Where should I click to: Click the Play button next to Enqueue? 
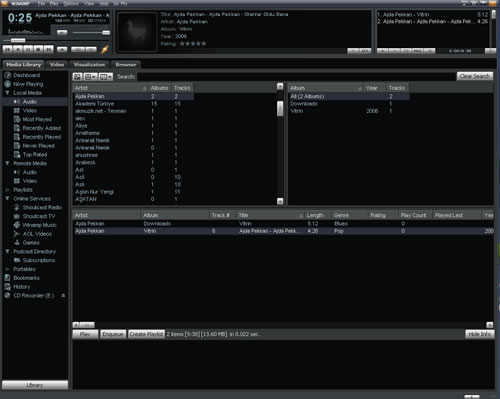(85, 334)
